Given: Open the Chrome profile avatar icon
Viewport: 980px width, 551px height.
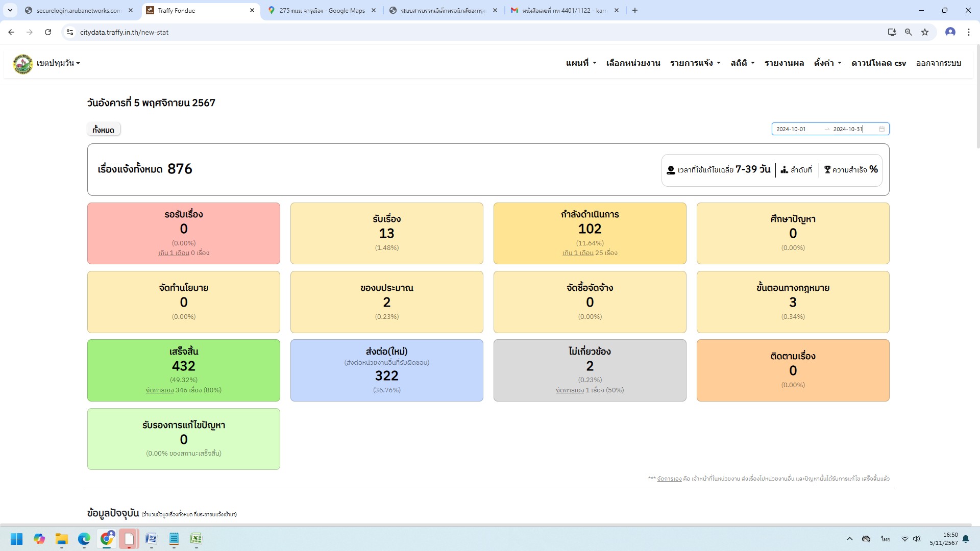Looking at the screenshot, I should coord(950,32).
